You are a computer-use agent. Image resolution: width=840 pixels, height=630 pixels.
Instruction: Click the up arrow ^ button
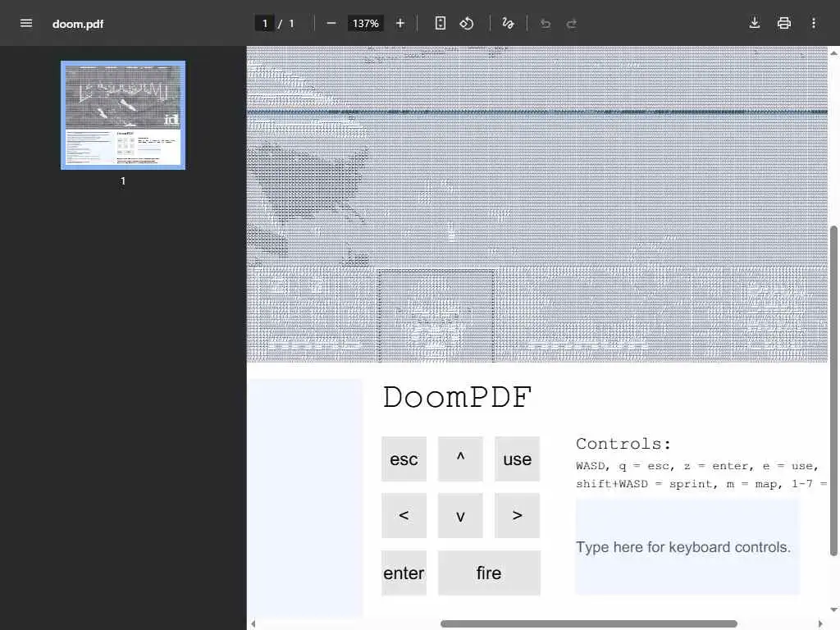tap(460, 459)
